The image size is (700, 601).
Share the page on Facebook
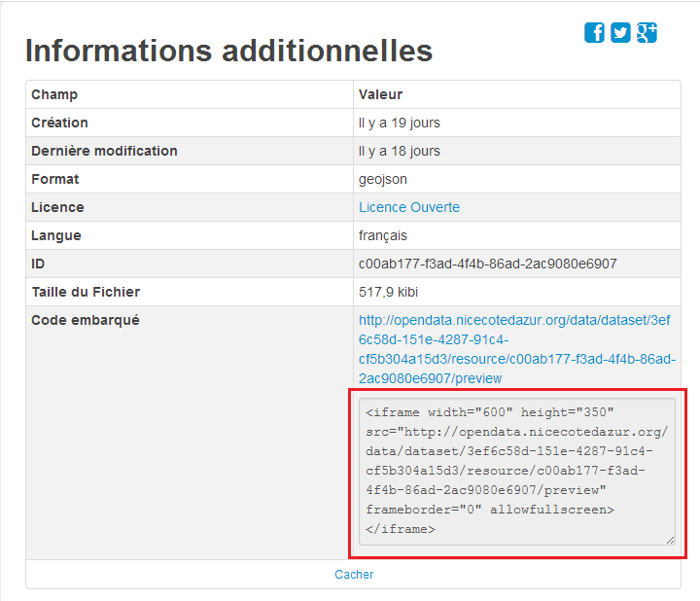click(x=594, y=33)
